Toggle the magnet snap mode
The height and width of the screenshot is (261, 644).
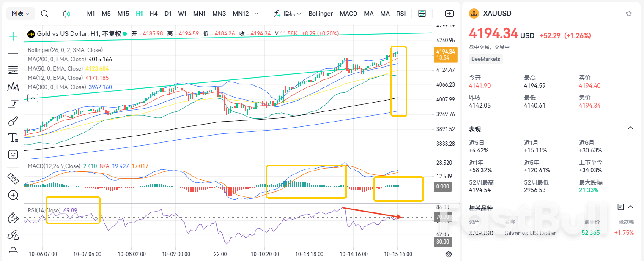coord(13,218)
